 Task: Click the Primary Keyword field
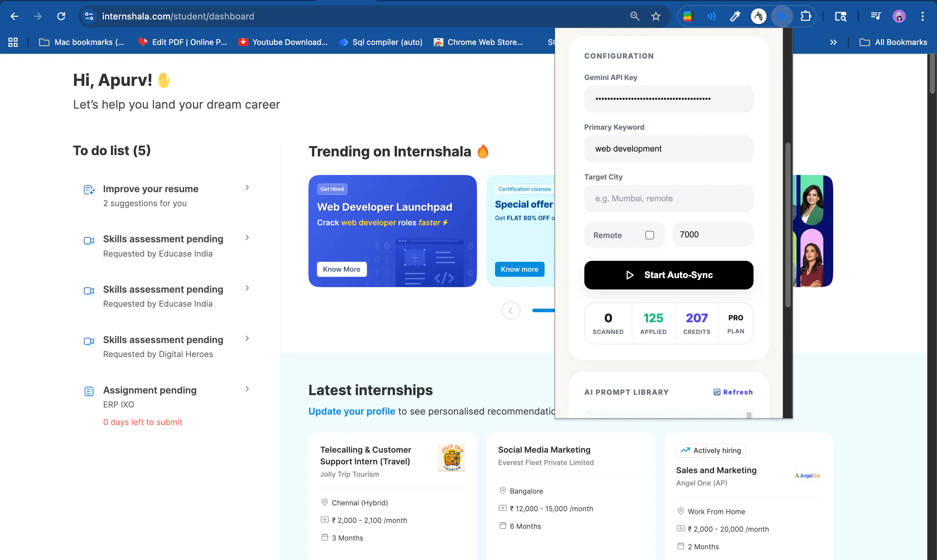[668, 149]
